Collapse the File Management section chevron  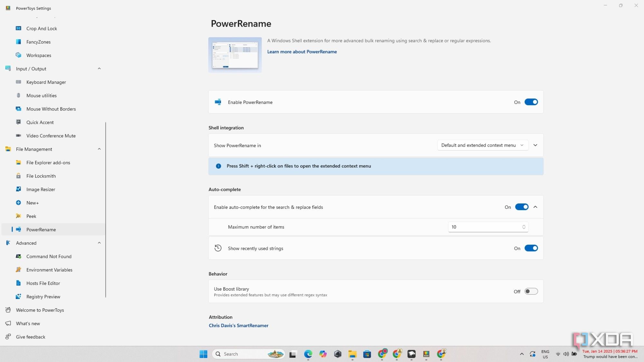tap(99, 149)
